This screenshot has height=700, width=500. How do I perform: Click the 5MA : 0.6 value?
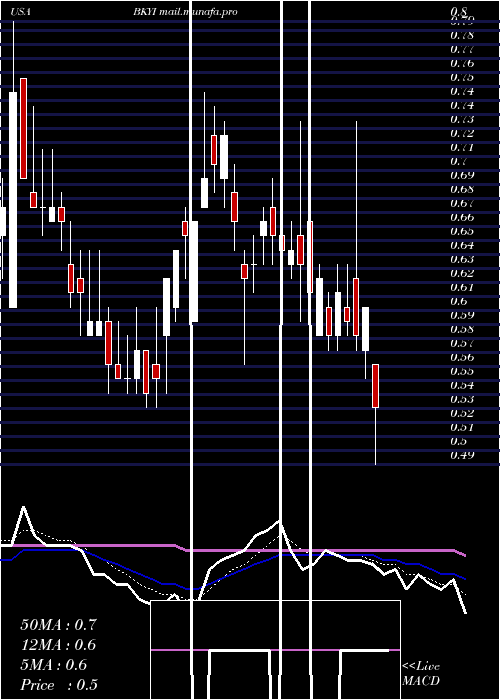coord(54,665)
